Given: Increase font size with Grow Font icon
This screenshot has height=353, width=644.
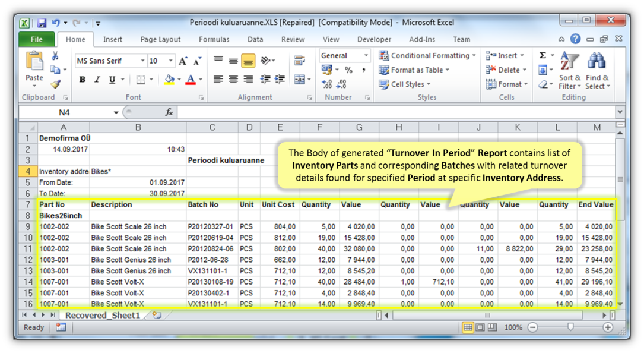Looking at the screenshot, I should click(183, 61).
